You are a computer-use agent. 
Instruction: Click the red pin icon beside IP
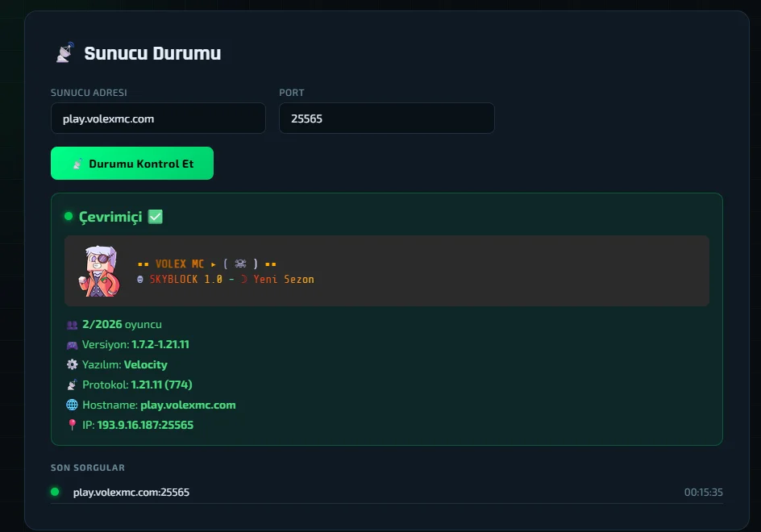pyautogui.click(x=72, y=425)
